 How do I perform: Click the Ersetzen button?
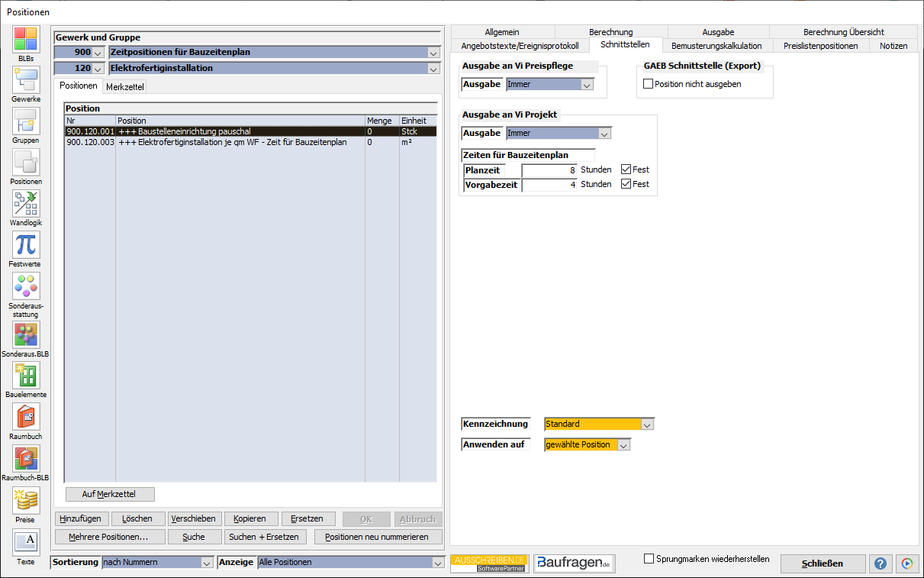pyautogui.click(x=307, y=518)
